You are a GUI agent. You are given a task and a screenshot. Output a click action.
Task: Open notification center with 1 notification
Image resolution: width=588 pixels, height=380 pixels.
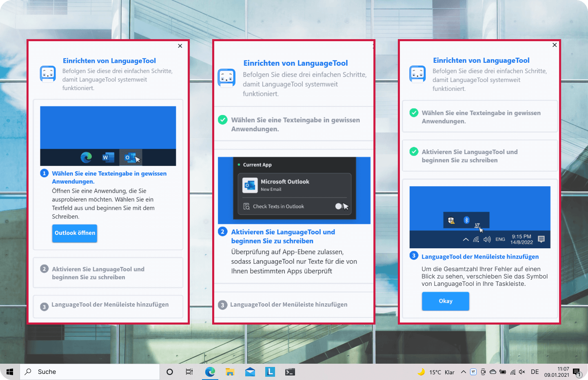tap(577, 372)
